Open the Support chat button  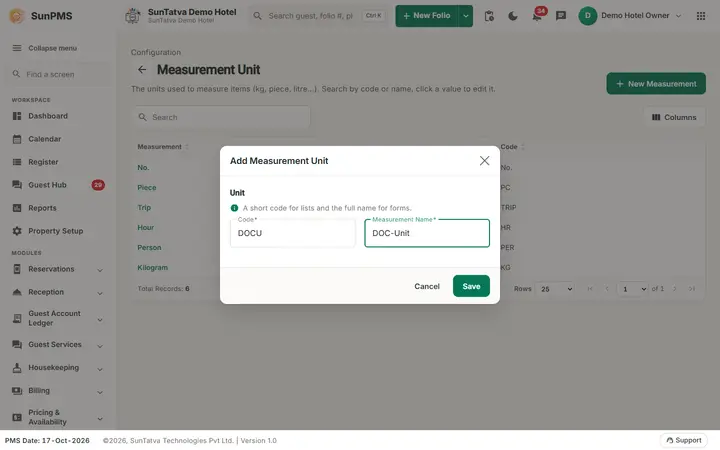click(x=684, y=440)
